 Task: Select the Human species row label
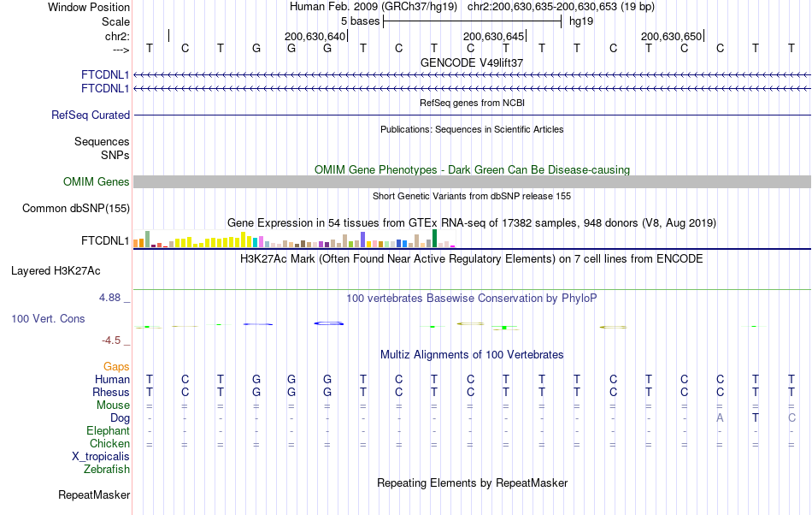coord(112,379)
